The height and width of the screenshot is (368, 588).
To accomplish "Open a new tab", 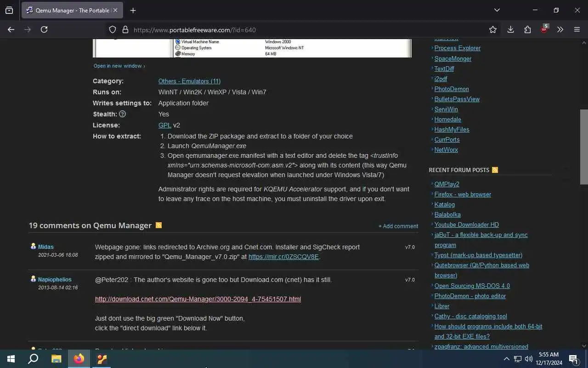I will (133, 10).
